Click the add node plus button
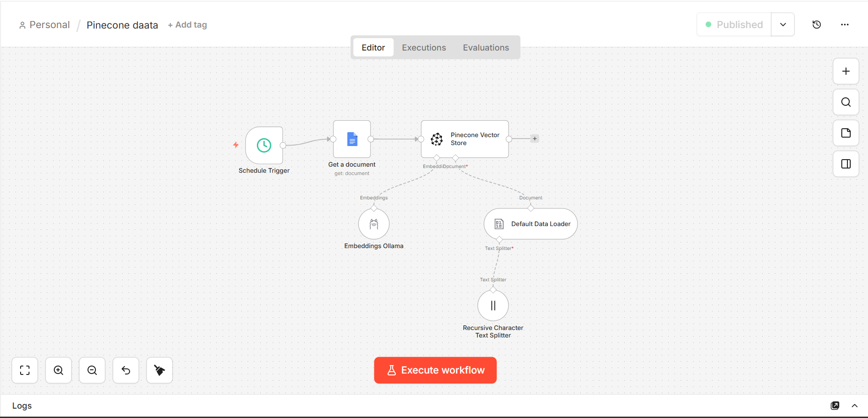Image resolution: width=868 pixels, height=418 pixels. pyautogui.click(x=846, y=71)
